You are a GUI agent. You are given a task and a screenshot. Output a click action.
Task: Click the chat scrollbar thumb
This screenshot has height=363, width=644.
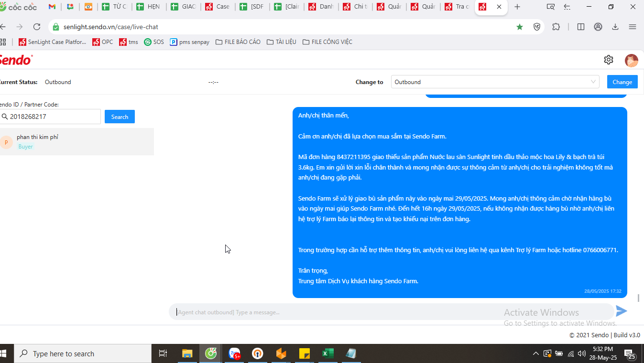tap(638, 298)
